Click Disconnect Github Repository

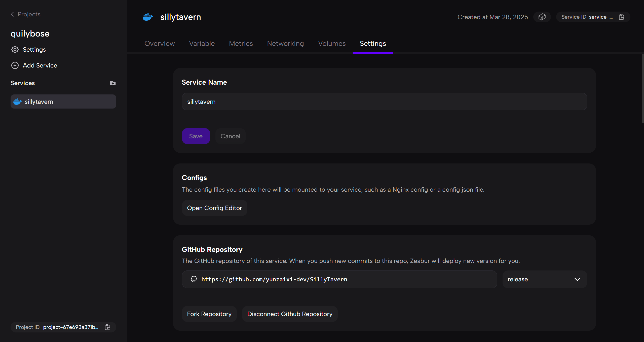[x=289, y=314]
